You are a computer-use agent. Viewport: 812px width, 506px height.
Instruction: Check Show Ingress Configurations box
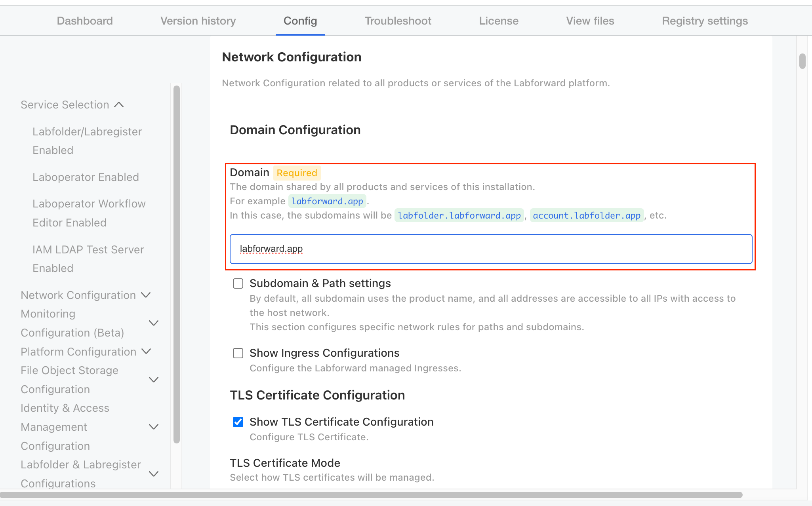click(x=238, y=353)
